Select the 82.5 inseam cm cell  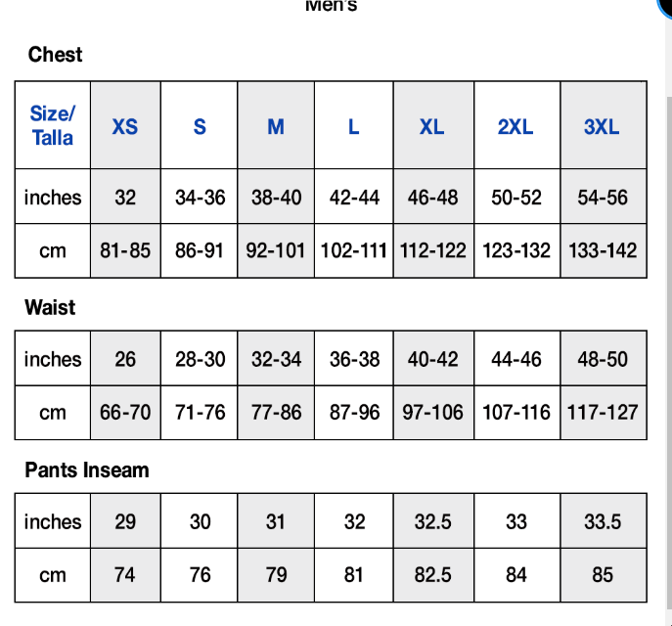(432, 574)
